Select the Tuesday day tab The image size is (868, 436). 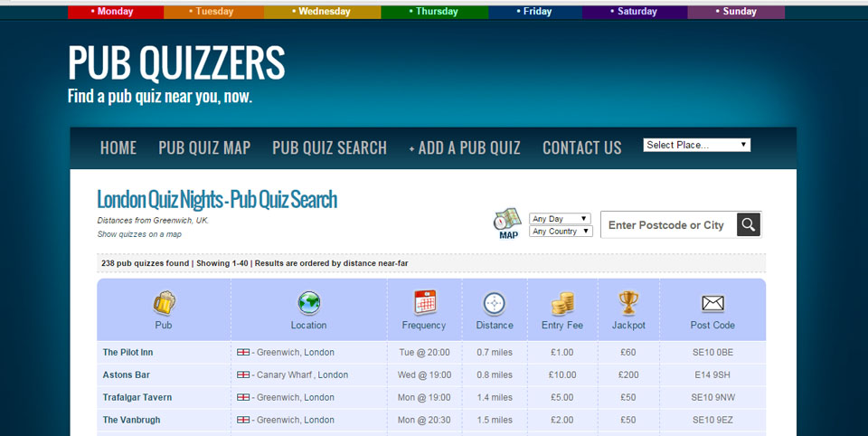[x=213, y=12]
